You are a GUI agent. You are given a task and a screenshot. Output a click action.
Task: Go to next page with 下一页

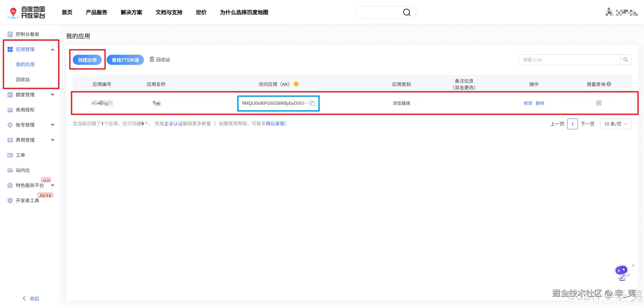coord(588,124)
